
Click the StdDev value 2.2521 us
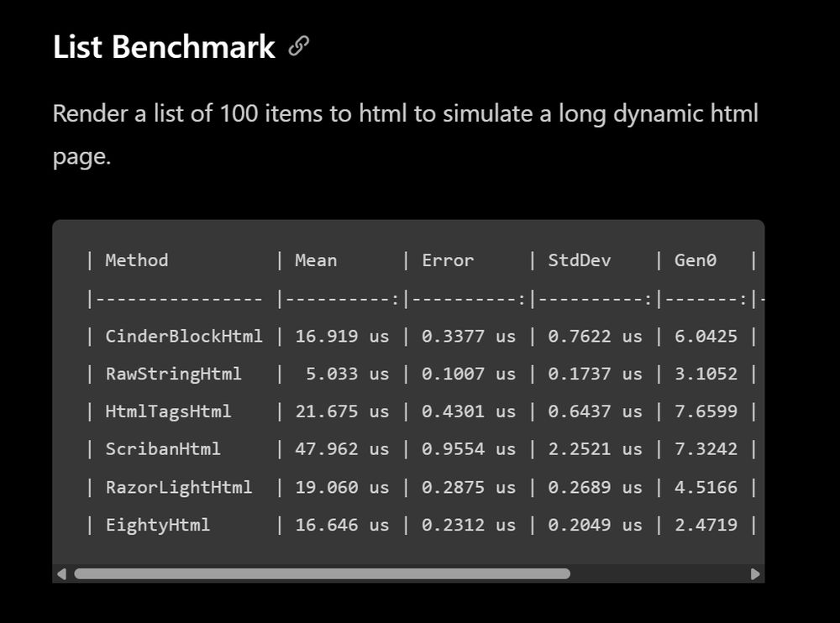[595, 449]
